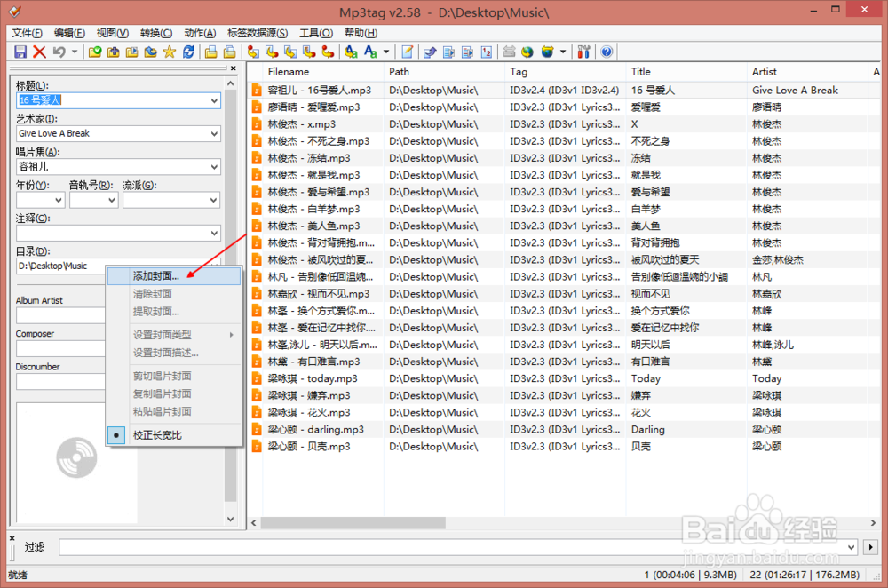Toggle the 校正长宽比 option in context menu

click(x=174, y=435)
